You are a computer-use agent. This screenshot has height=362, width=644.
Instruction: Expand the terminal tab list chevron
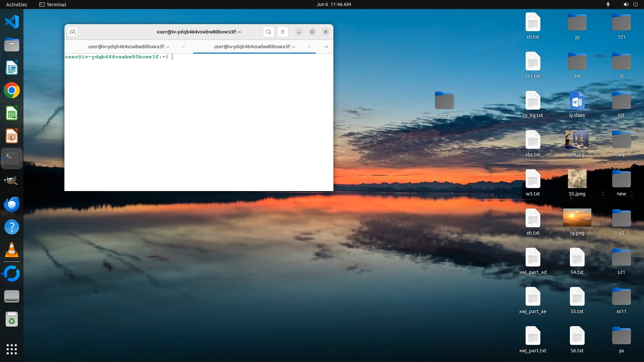[326, 47]
